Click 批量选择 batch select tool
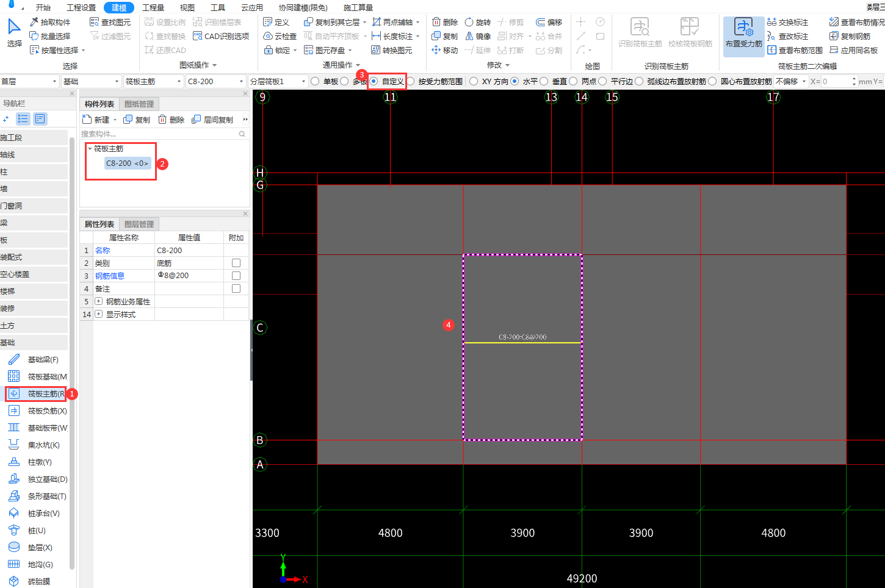Viewport: 885px width, 588px height. click(x=50, y=36)
